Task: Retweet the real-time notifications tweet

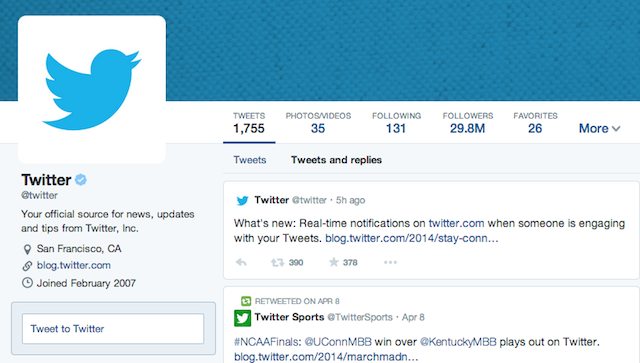Action: pos(278,262)
